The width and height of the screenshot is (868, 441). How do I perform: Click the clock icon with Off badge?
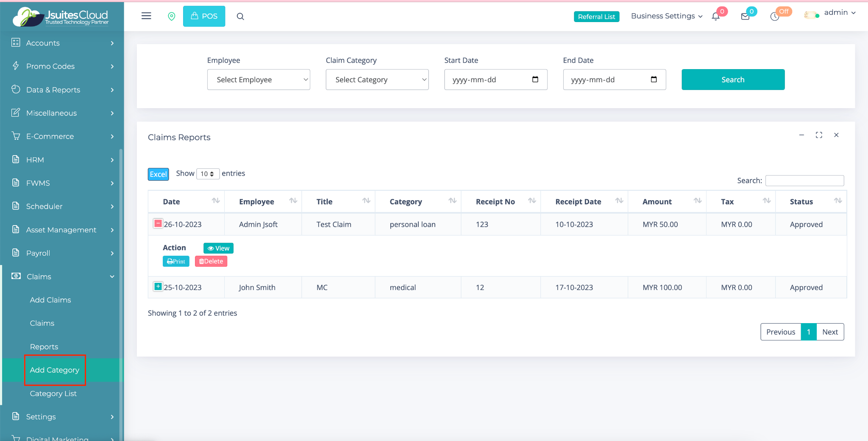point(775,17)
